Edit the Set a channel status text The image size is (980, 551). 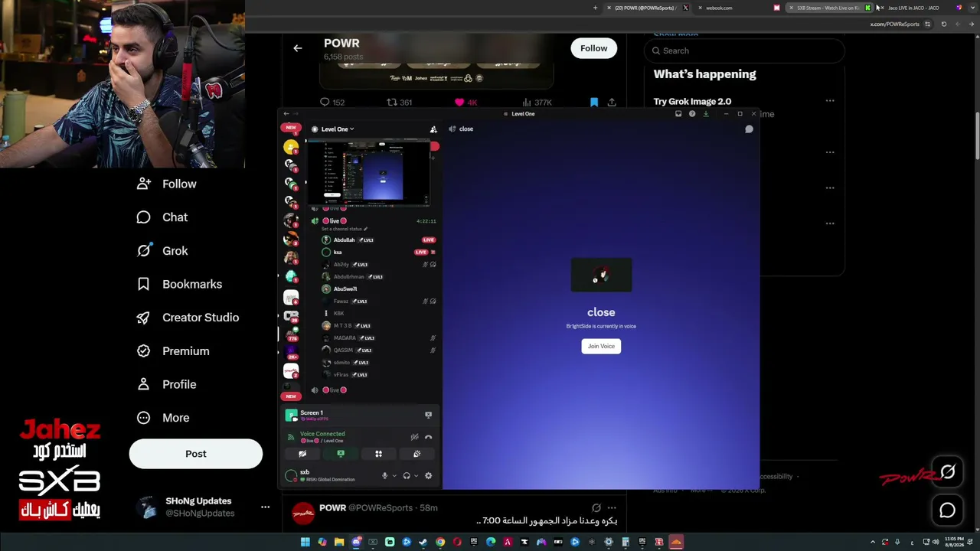pos(344,229)
